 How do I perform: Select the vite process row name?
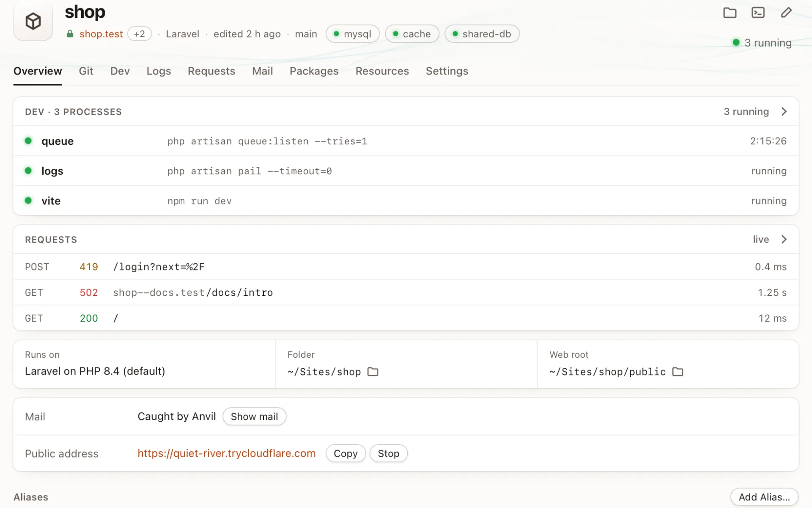point(51,201)
